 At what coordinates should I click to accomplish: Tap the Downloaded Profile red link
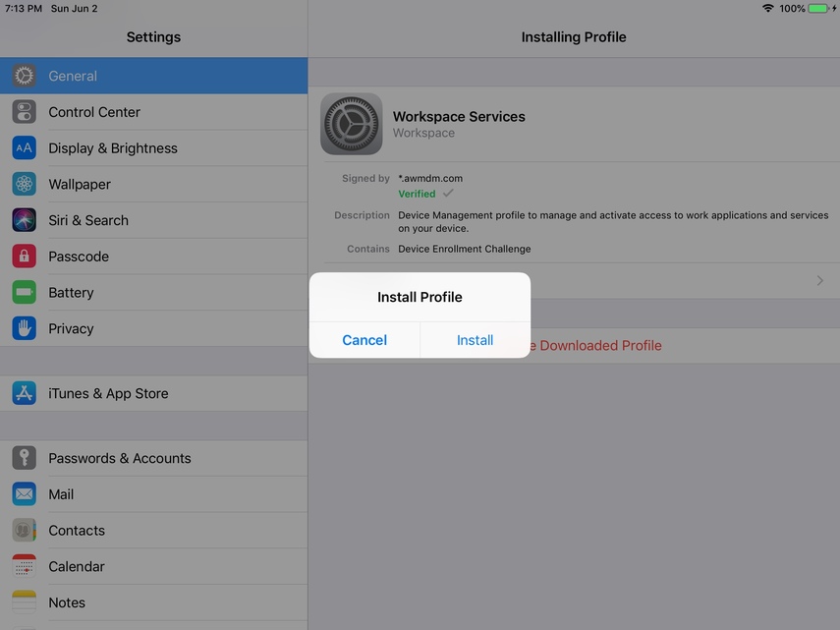[599, 346]
